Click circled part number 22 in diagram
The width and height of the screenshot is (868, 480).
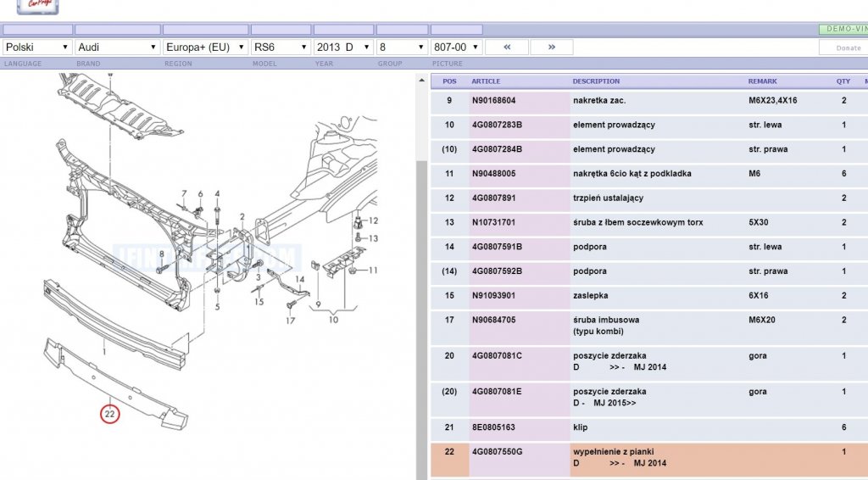tap(109, 414)
